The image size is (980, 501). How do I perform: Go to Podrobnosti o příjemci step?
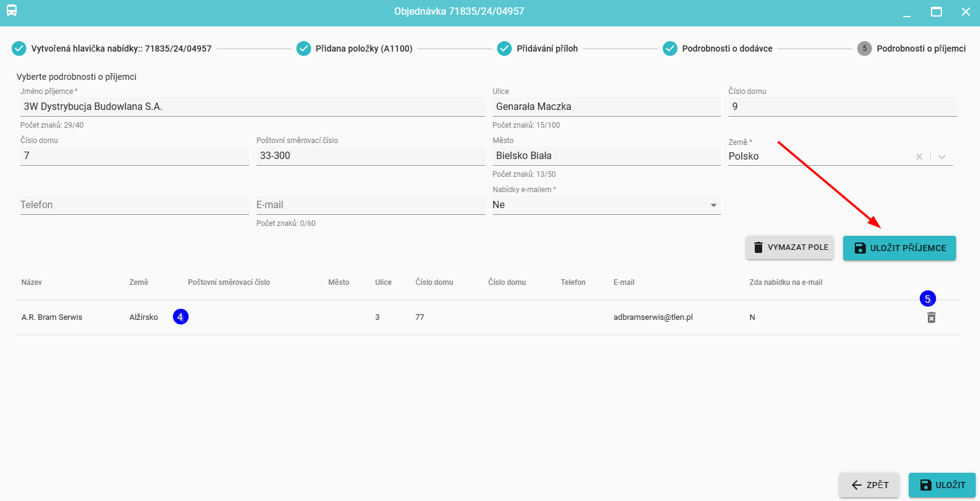(920, 49)
